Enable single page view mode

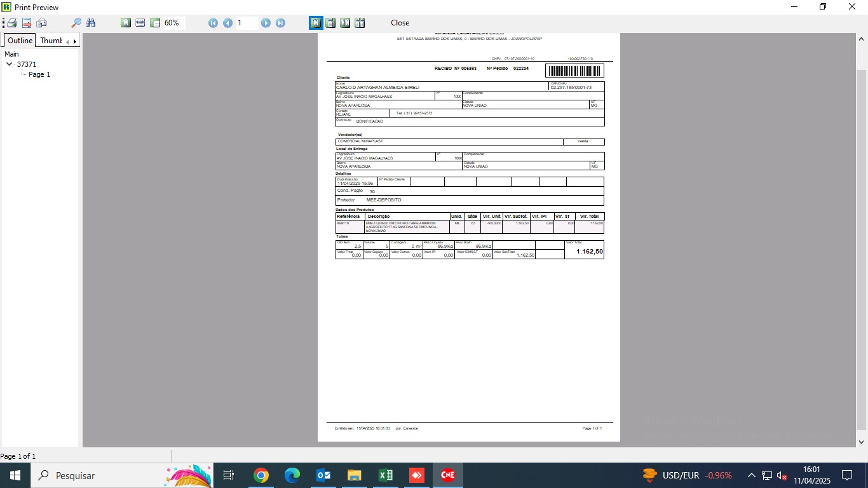point(316,23)
